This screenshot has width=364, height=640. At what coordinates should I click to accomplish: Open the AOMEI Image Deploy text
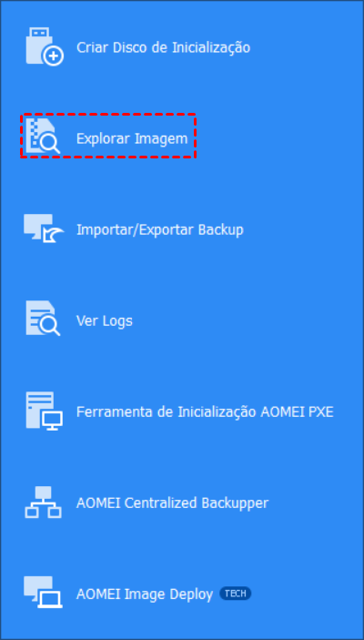(145, 594)
